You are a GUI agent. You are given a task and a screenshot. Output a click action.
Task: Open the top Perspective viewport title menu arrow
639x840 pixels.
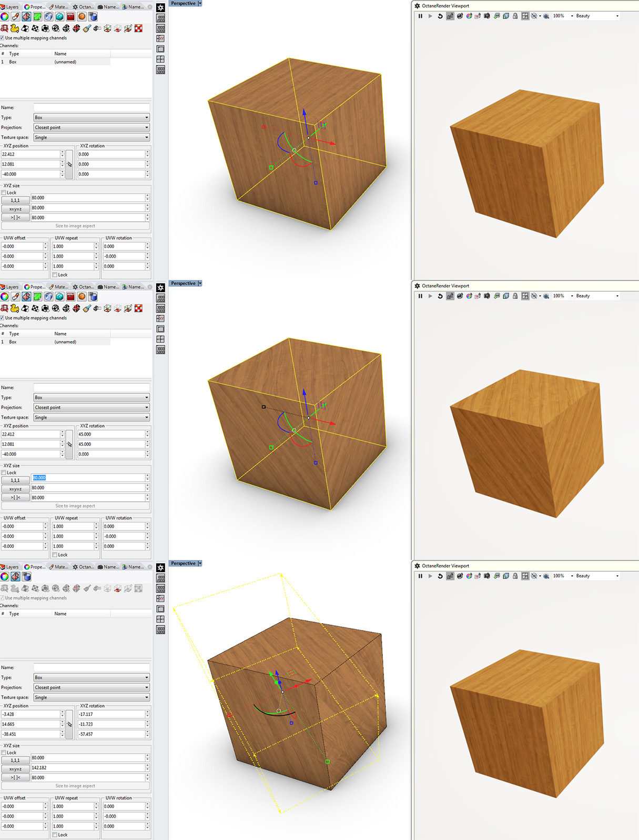[200, 4]
